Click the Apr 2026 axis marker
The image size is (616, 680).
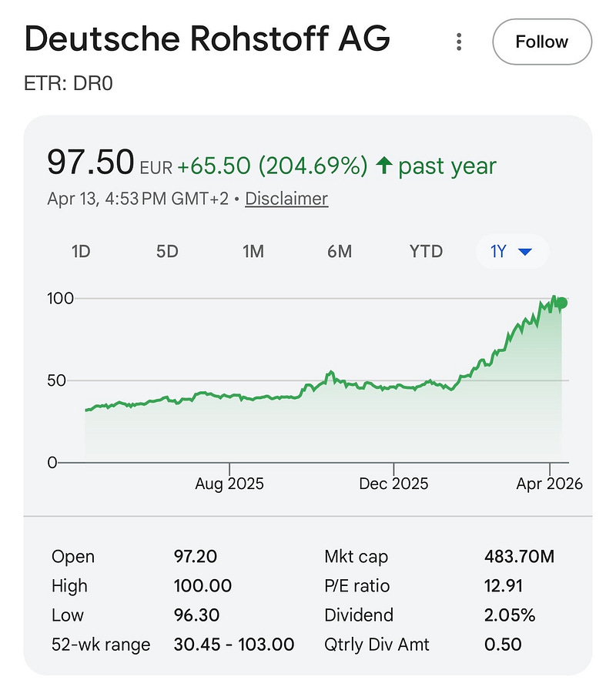(549, 484)
